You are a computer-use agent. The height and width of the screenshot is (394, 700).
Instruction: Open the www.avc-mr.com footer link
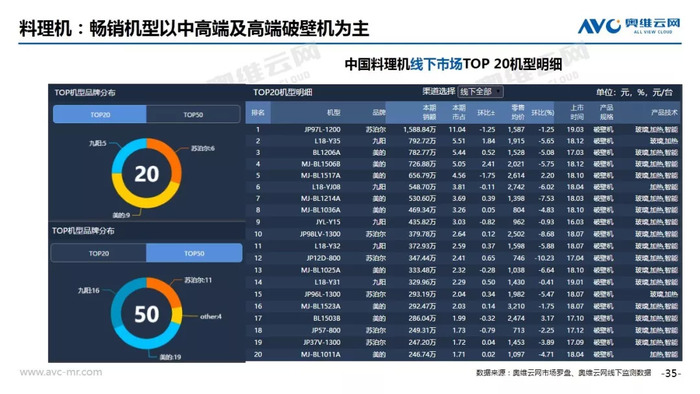(x=61, y=372)
